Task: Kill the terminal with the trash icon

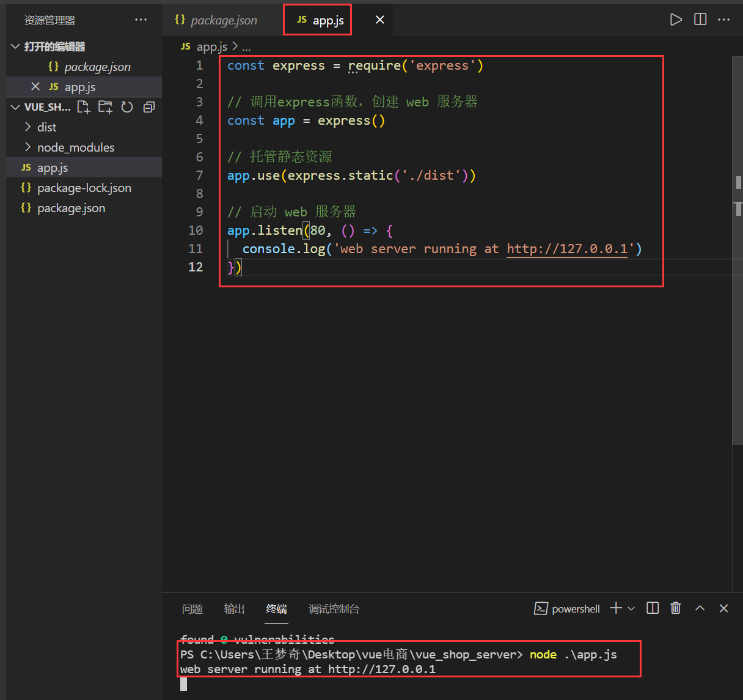Action: click(x=676, y=608)
